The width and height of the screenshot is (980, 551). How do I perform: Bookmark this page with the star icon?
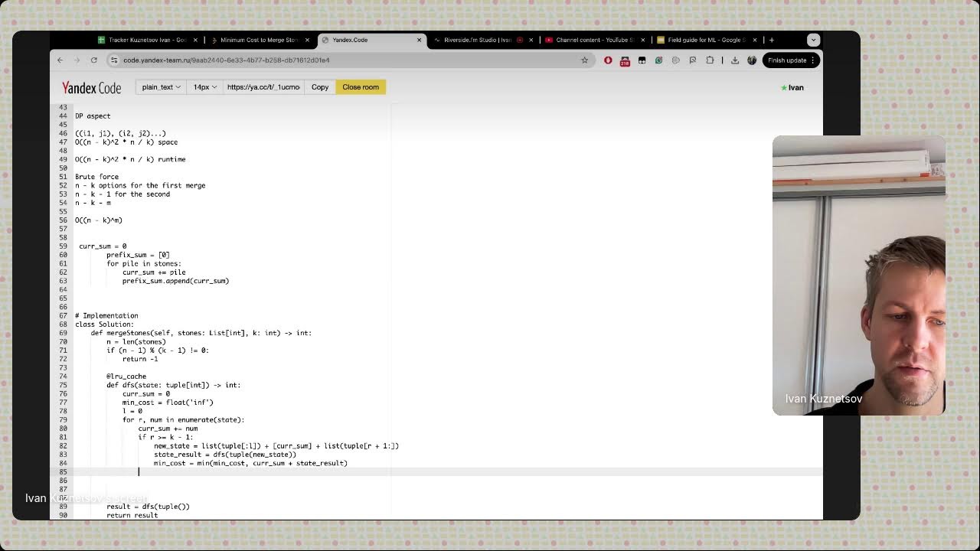584,60
